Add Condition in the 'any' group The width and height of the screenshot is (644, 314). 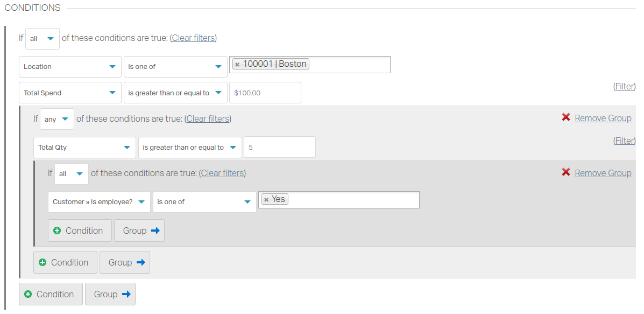coord(65,262)
